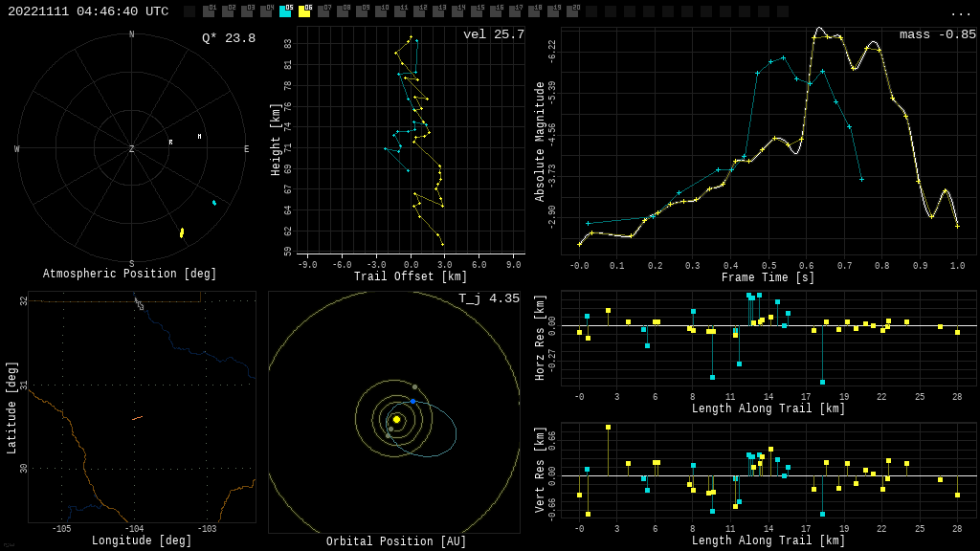Click the vel 25.7 label

494,34
